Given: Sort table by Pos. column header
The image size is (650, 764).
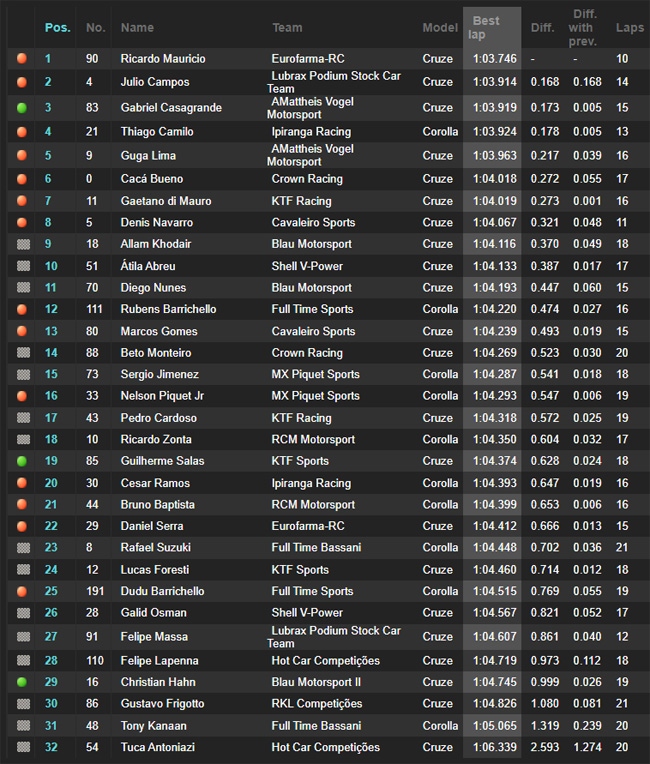Looking at the screenshot, I should pyautogui.click(x=57, y=28).
